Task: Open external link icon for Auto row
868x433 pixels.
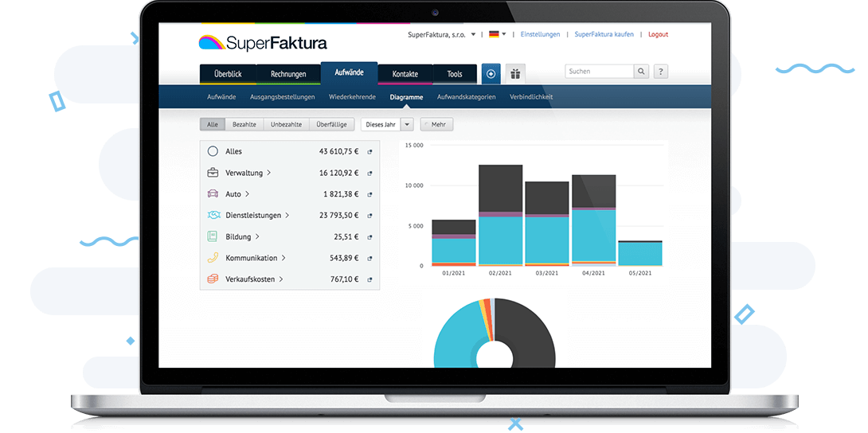Action: (x=369, y=195)
